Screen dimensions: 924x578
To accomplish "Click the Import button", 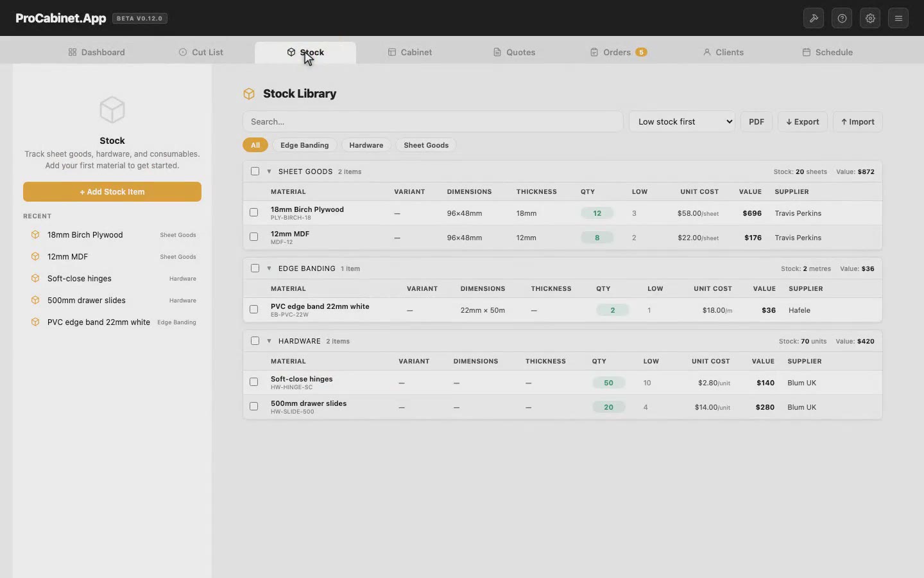I will tap(858, 121).
